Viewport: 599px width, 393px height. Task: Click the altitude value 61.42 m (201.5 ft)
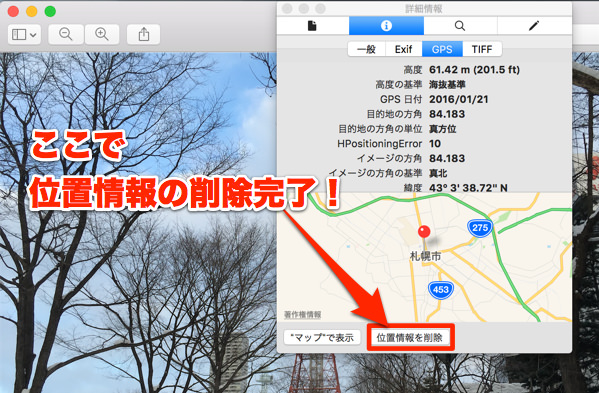(x=474, y=70)
